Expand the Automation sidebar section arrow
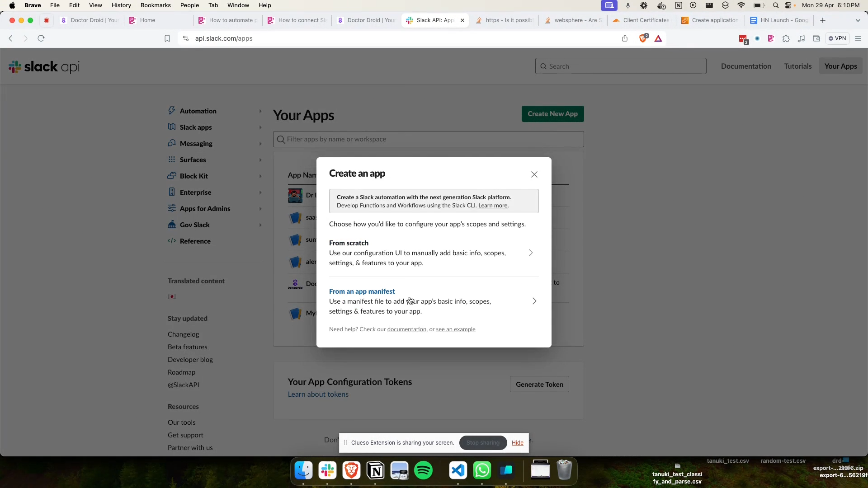This screenshot has width=868, height=488. click(260, 111)
